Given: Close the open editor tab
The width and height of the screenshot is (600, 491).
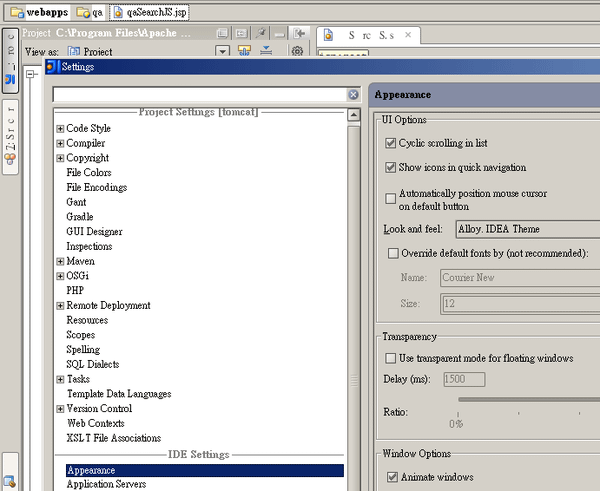Looking at the screenshot, I should coord(408,35).
